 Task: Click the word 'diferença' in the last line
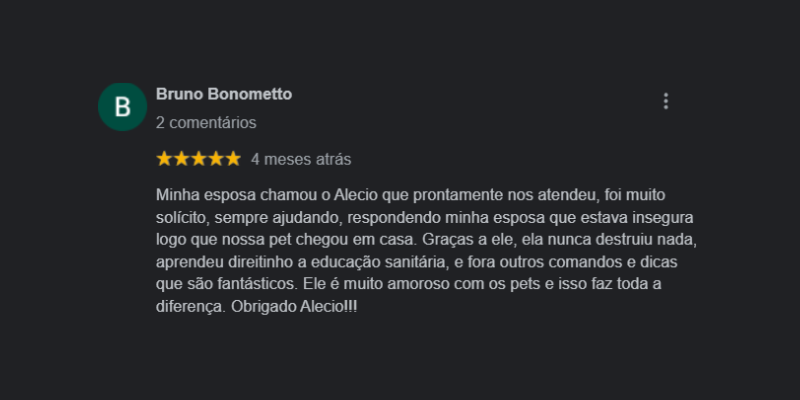[x=190, y=308]
